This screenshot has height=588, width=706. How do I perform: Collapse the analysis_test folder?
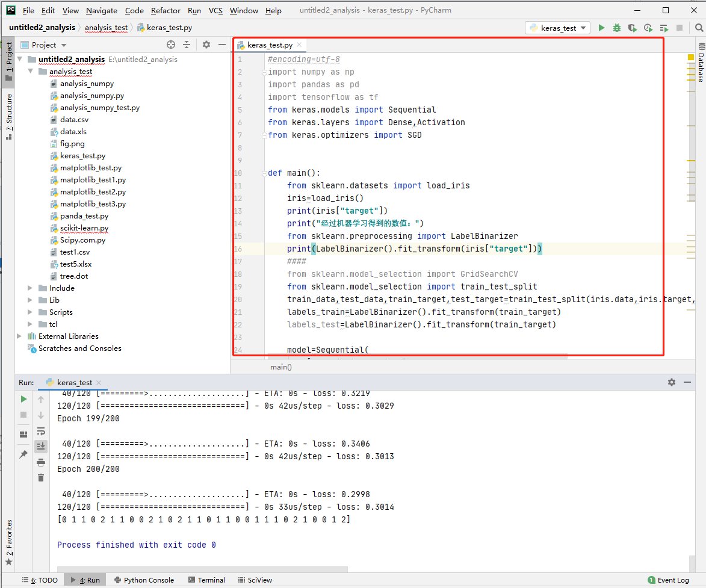pyautogui.click(x=31, y=71)
